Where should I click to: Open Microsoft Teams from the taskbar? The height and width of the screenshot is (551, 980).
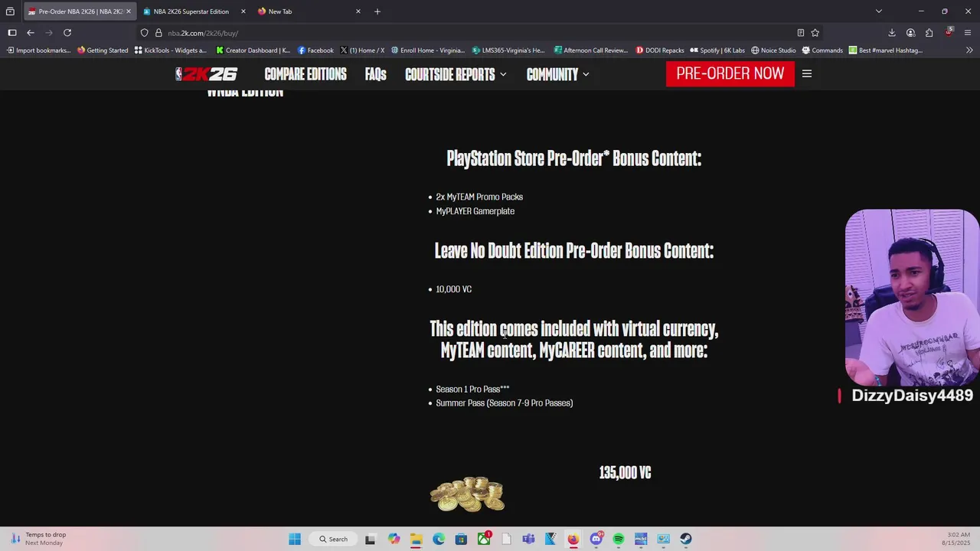coord(528,539)
